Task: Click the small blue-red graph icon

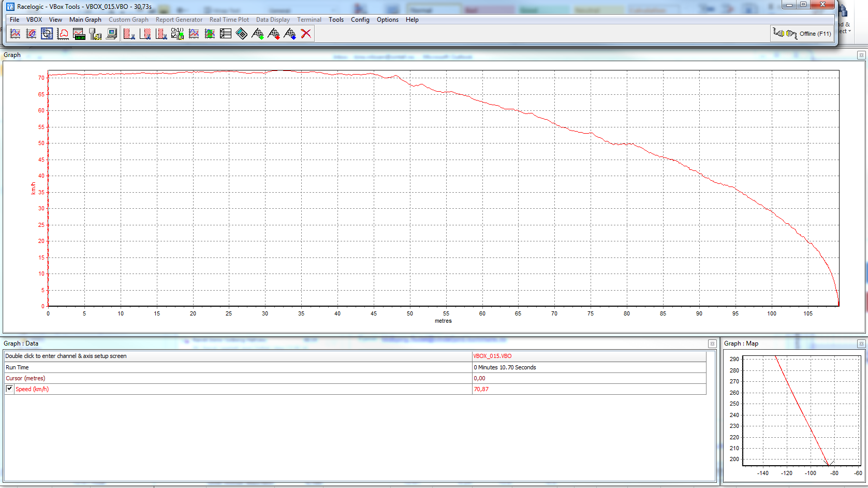Action: coord(194,34)
